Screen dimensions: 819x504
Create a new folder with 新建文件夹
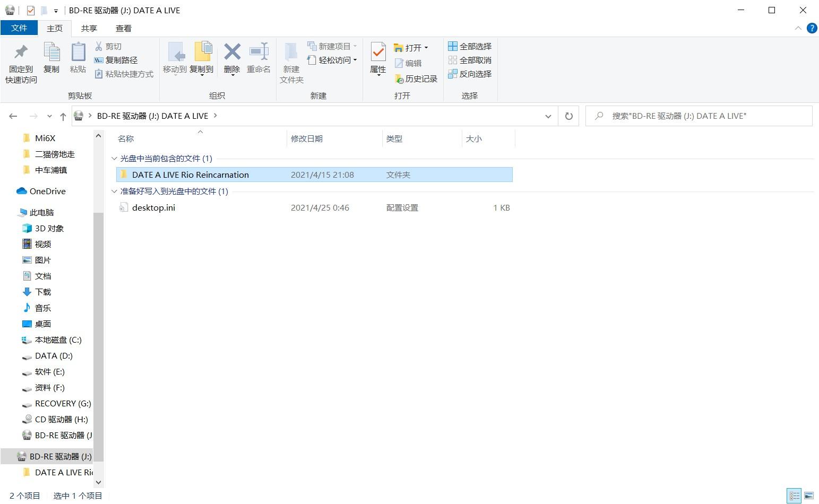click(x=291, y=64)
